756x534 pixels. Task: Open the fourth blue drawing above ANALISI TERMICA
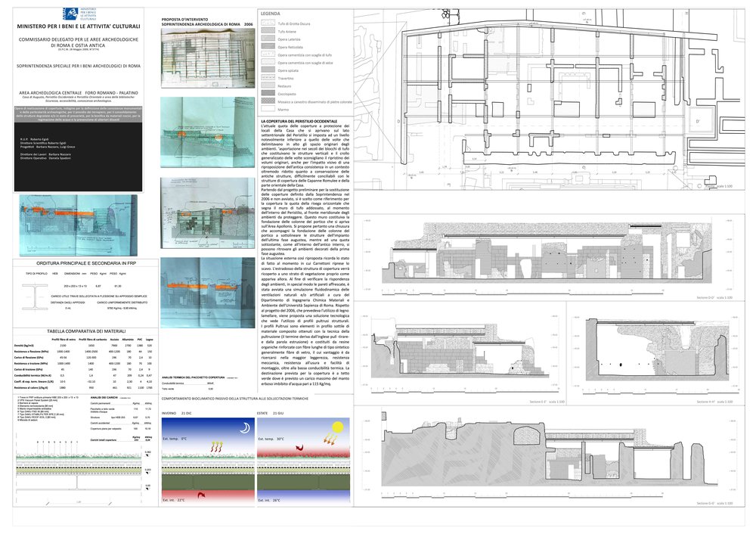(x=208, y=293)
